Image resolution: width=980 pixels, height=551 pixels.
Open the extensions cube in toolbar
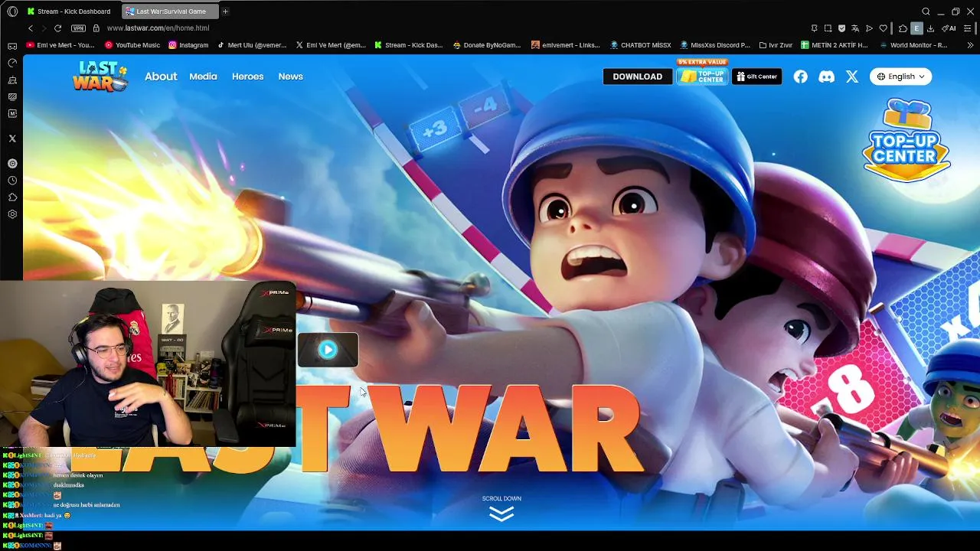coord(903,28)
